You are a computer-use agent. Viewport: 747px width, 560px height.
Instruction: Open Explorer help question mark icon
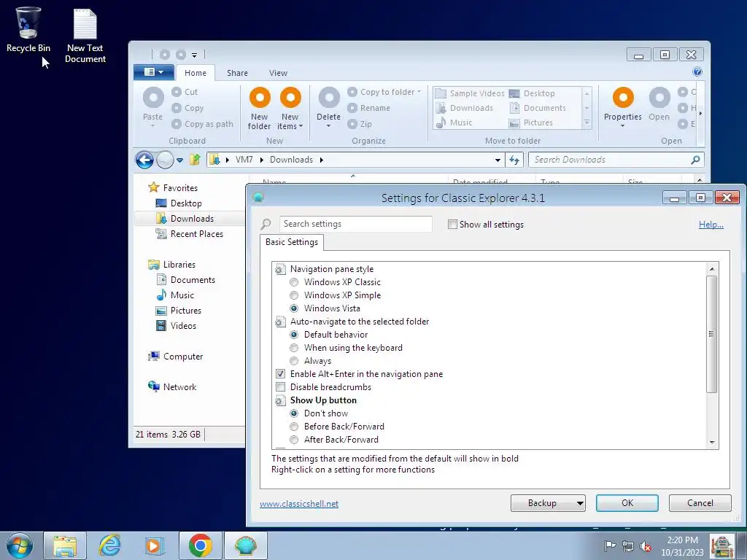pos(697,72)
